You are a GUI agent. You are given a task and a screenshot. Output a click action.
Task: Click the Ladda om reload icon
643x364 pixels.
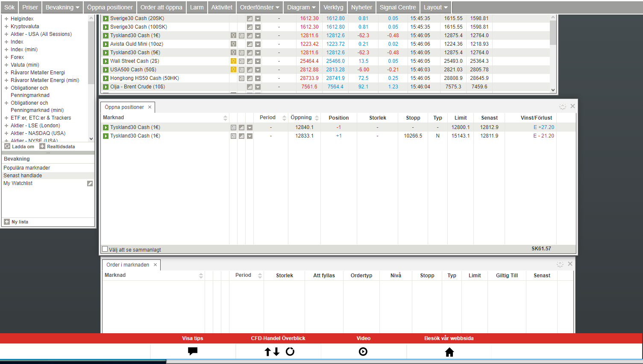[7, 146]
